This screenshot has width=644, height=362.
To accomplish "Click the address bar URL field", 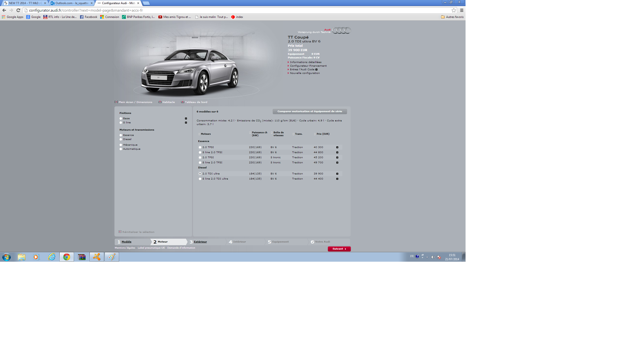I will tap(225, 10).
